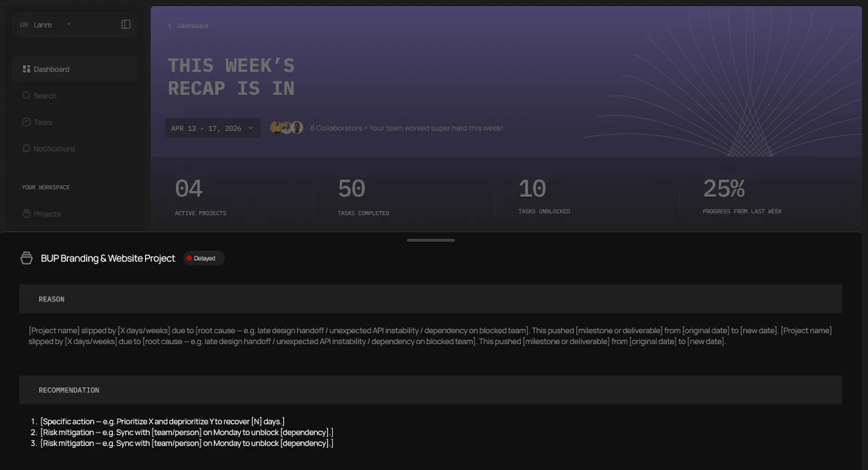Image resolution: width=868 pixels, height=470 pixels.
Task: Follow the Dashboard breadcrumb link
Action: [193, 25]
